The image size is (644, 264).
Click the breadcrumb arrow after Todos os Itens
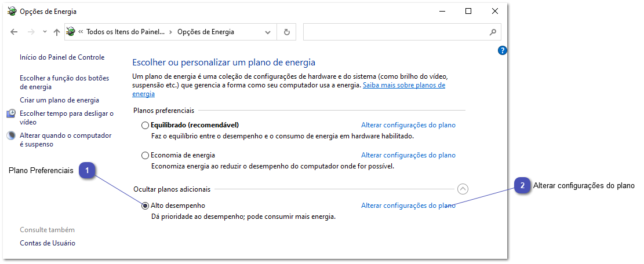coord(171,32)
